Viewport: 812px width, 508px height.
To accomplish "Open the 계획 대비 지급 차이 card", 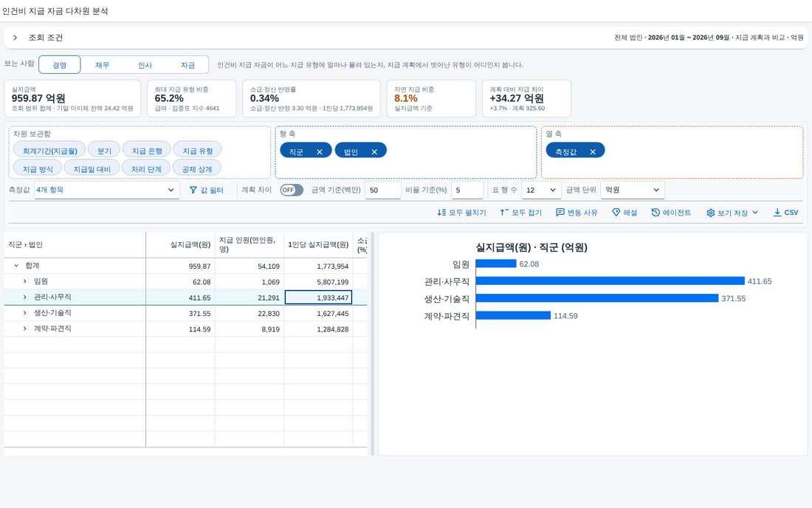I will click(526, 98).
